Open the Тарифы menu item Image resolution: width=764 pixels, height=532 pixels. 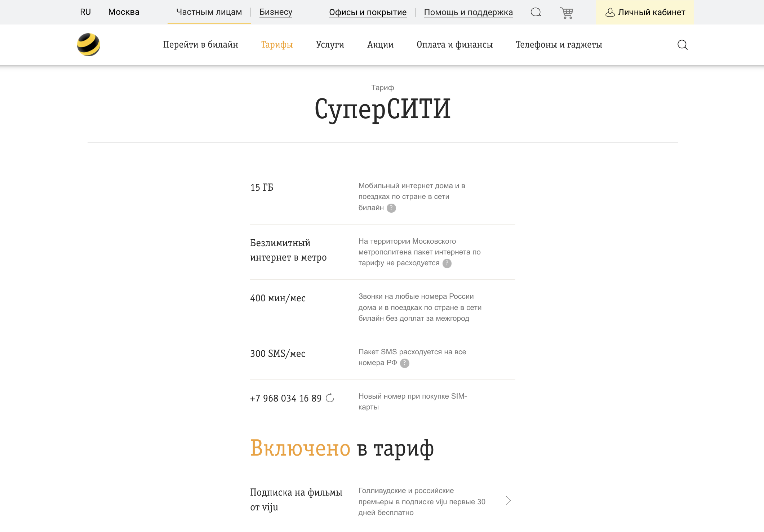point(277,45)
